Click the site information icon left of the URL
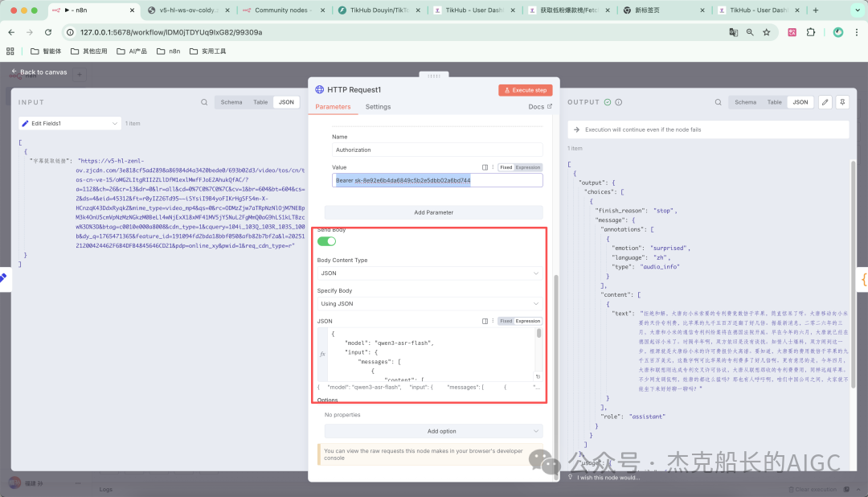Viewport: 868px width, 497px height. 70,32
